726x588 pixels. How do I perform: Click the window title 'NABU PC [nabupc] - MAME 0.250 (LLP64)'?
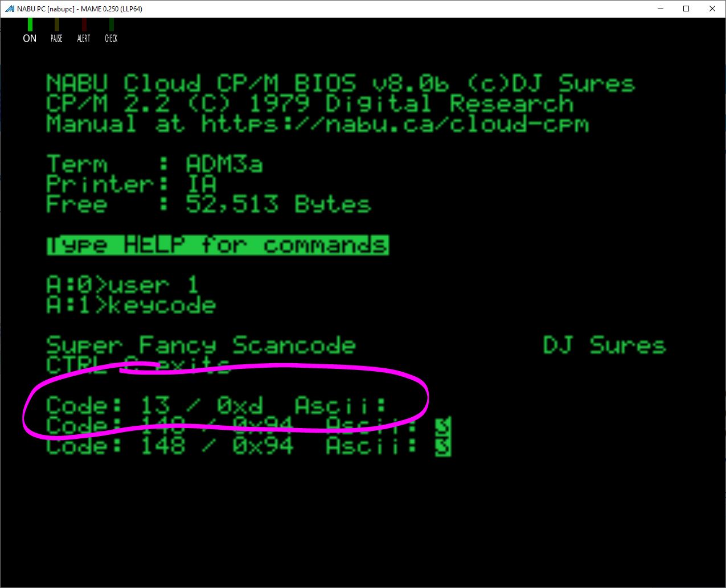[80, 9]
